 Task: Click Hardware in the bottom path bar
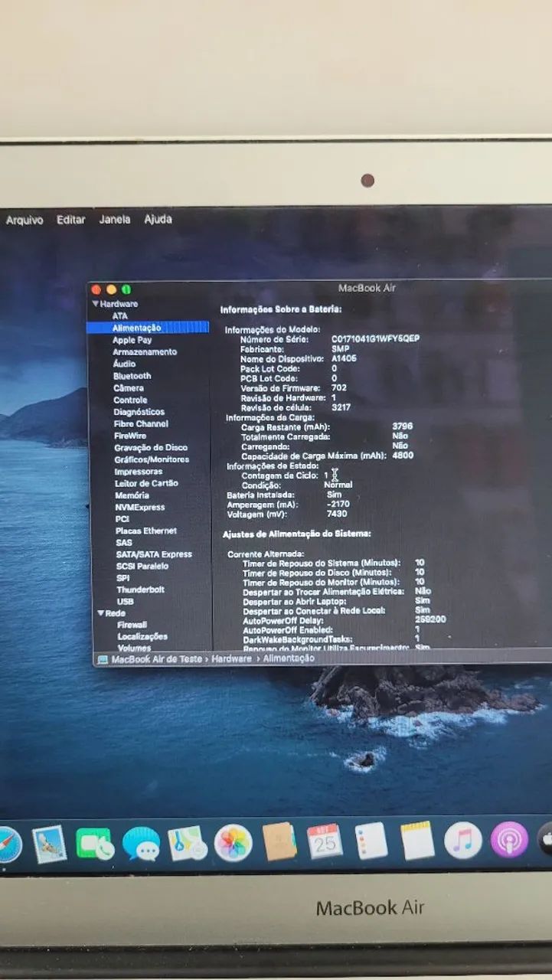(x=232, y=658)
